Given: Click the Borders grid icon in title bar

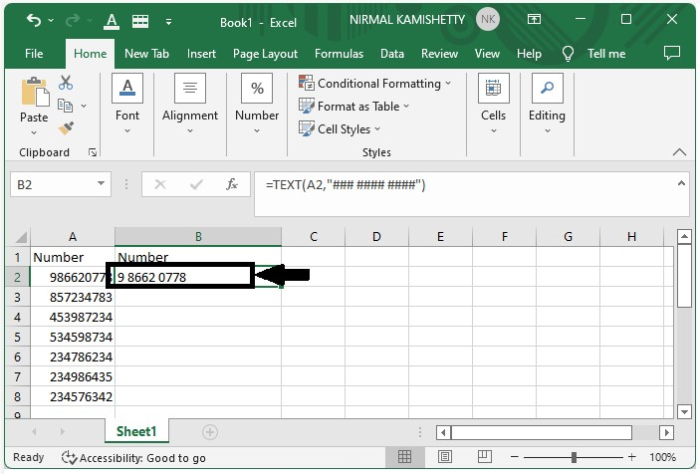Looking at the screenshot, I should 140,21.
